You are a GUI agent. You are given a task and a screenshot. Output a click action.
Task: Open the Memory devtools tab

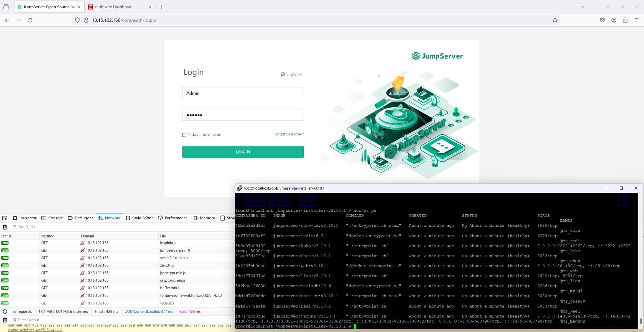pyautogui.click(x=204, y=218)
